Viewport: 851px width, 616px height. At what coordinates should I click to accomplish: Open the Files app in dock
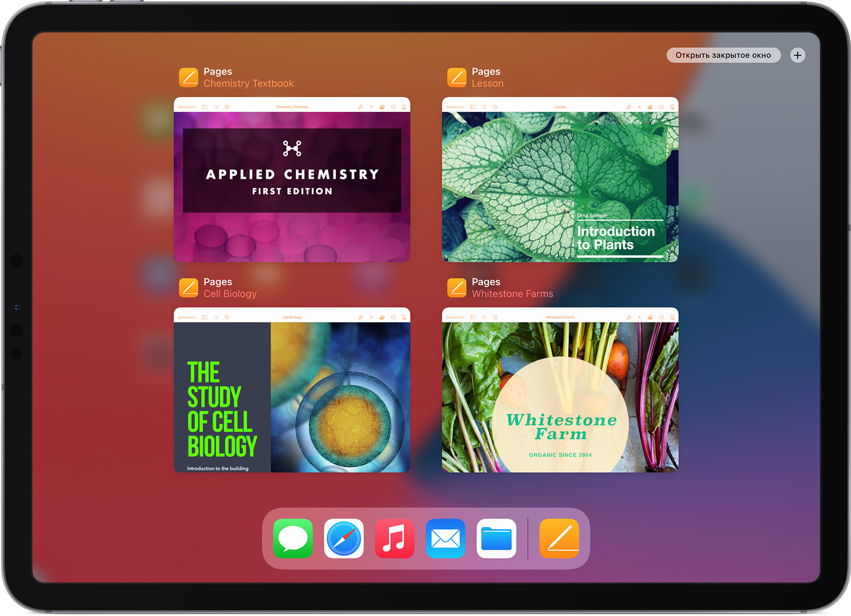click(x=496, y=539)
